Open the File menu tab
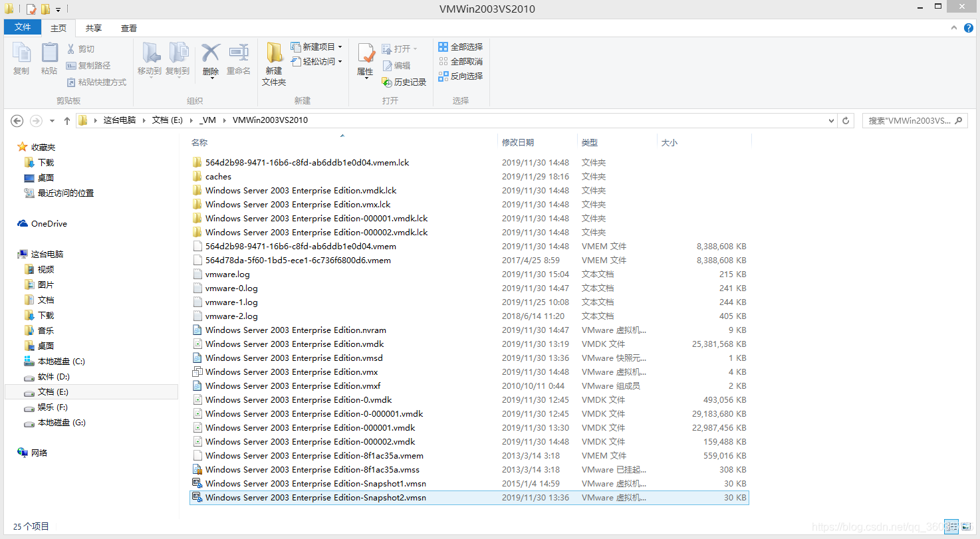The height and width of the screenshot is (539, 980). coord(23,27)
